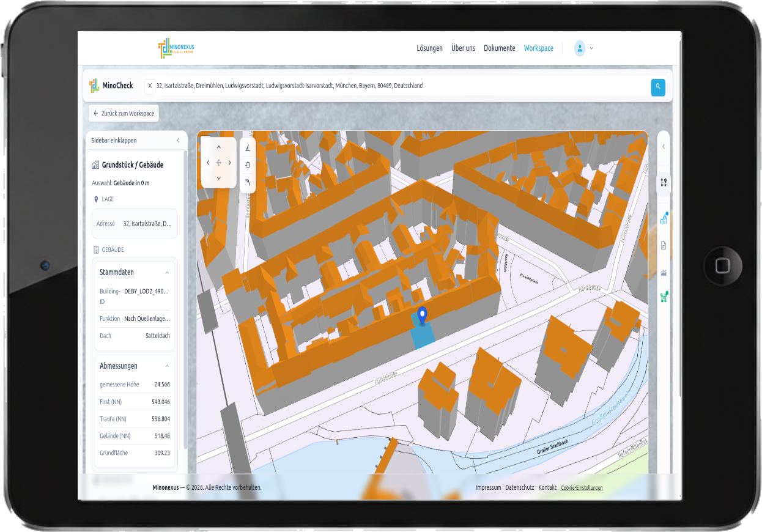Open the chart analytics icon in right rail
The image size is (762, 532).
(x=664, y=273)
